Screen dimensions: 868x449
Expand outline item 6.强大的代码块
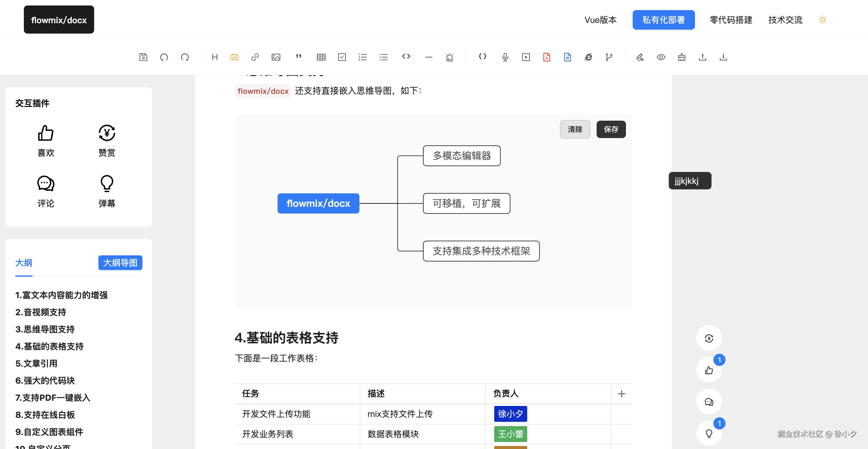coord(45,381)
